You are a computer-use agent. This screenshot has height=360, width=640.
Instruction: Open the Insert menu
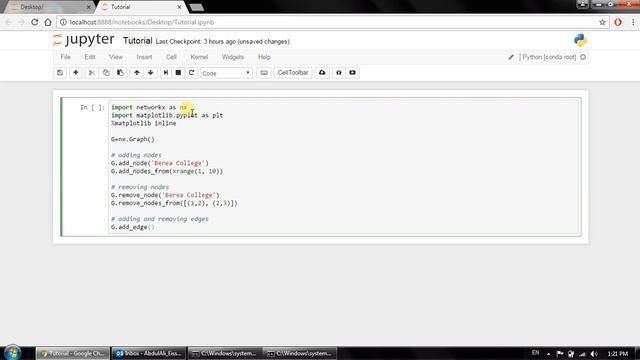tap(144, 57)
